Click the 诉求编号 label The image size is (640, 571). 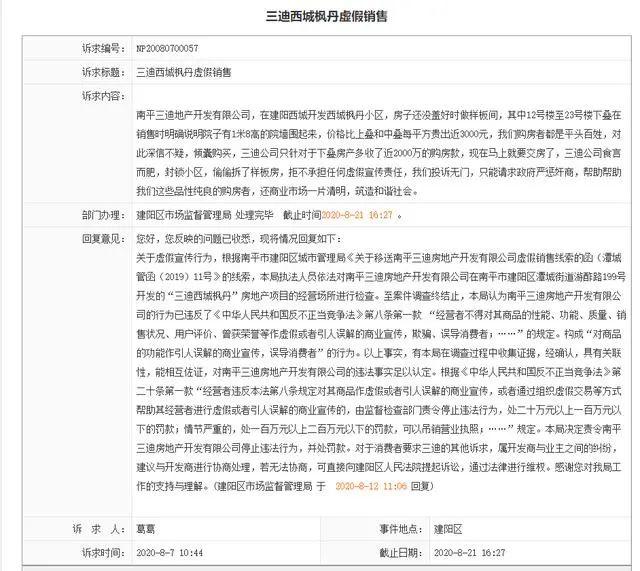click(103, 48)
